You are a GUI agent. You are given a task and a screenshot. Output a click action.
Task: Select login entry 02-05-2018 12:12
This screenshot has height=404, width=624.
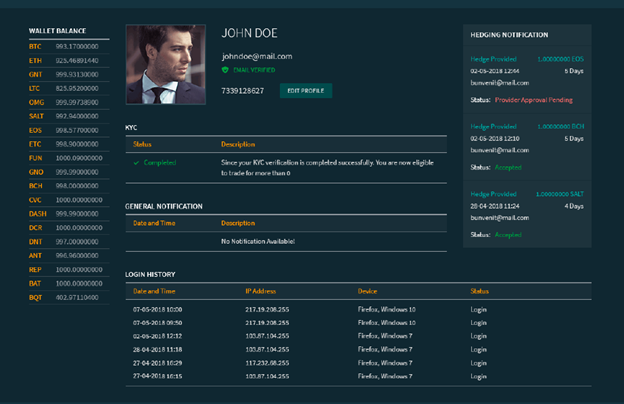358,336
